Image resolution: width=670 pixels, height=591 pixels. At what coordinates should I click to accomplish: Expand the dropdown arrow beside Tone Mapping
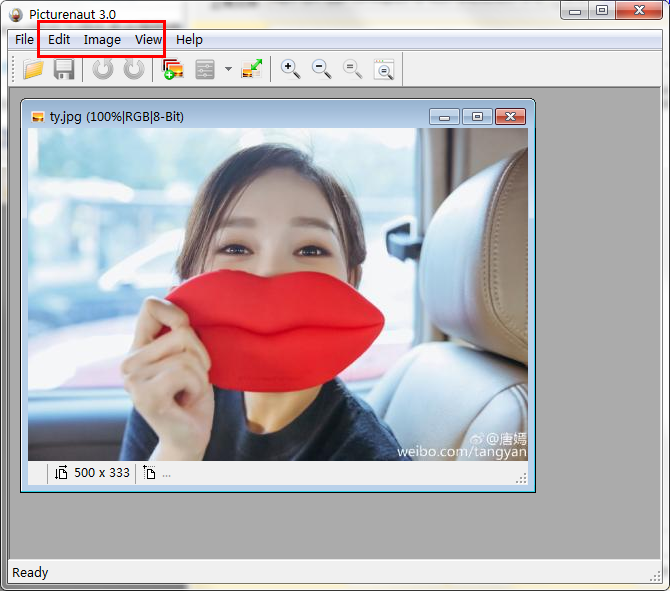(228, 70)
